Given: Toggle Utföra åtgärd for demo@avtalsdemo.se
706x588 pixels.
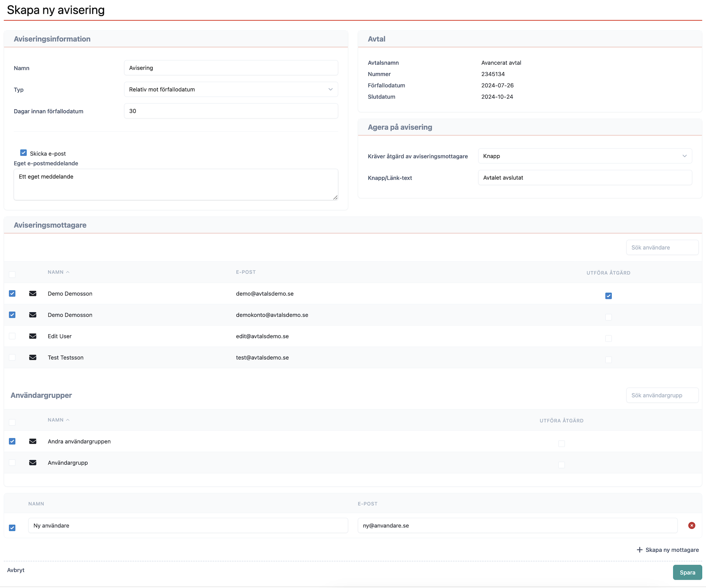Looking at the screenshot, I should click(608, 296).
